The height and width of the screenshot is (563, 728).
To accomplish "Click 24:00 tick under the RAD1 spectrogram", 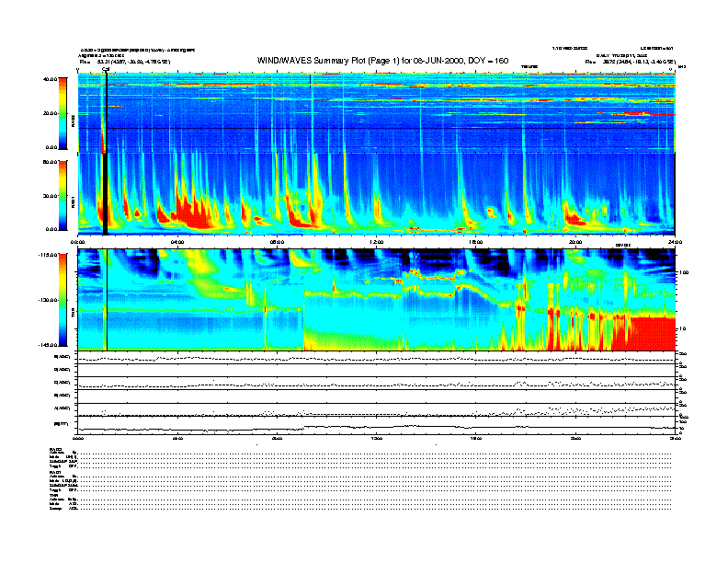I will [675, 242].
